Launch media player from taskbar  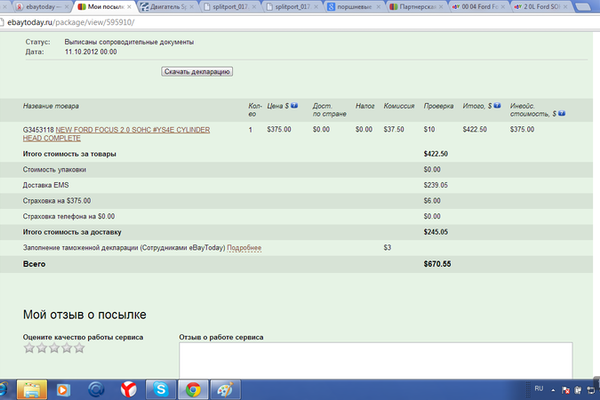[x=63, y=390]
